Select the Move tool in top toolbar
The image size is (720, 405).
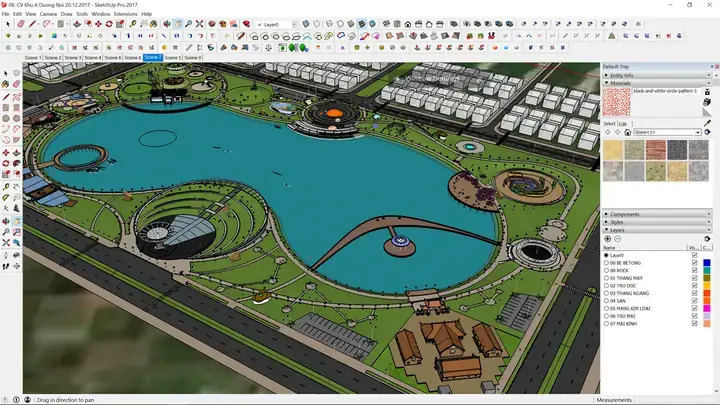point(98,24)
